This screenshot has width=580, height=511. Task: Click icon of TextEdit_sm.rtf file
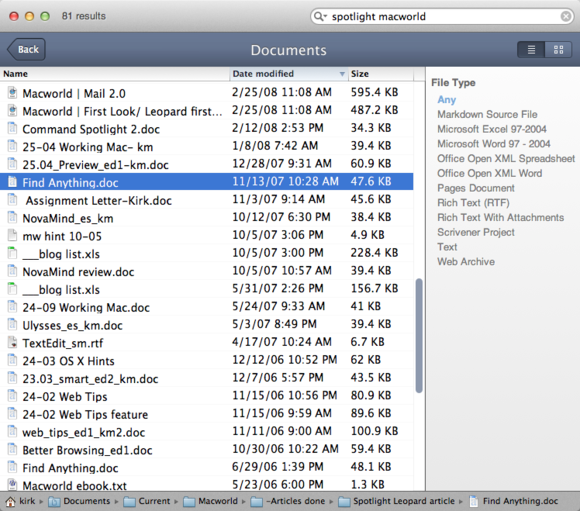coord(13,342)
